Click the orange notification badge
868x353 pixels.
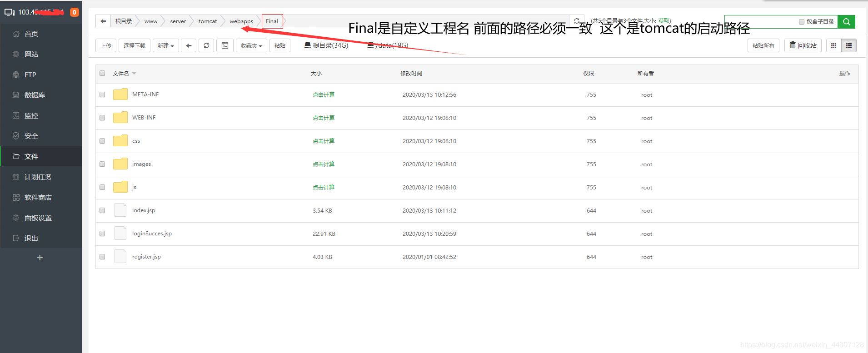[74, 12]
